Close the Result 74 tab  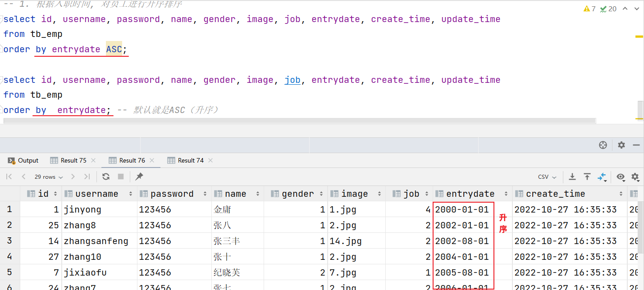pos(210,160)
